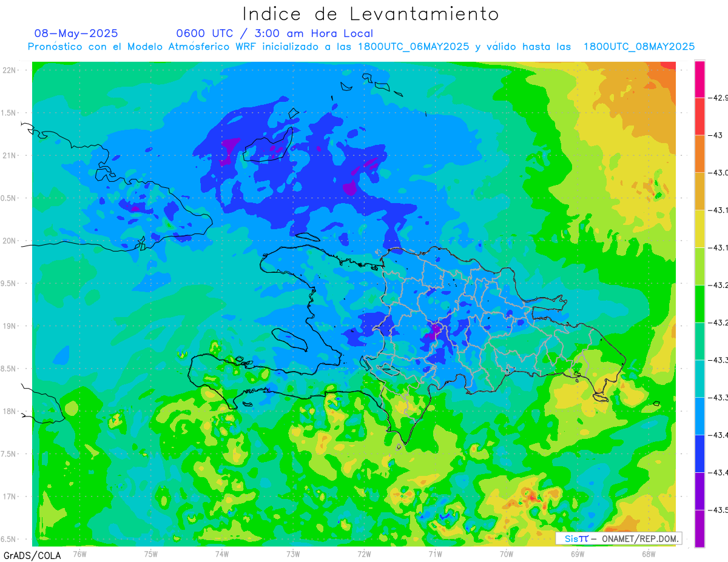Click the yellow colorbar swatch
The width and height of the screenshot is (728, 562).
coord(699,229)
